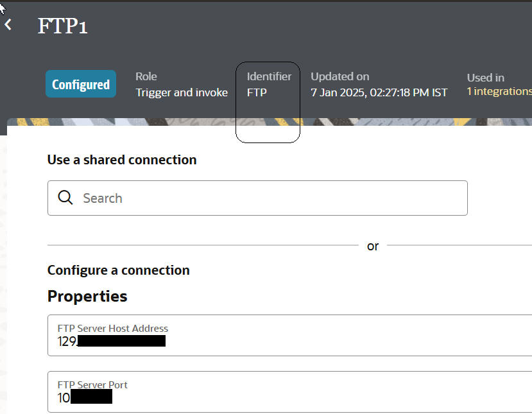Open the 1 integrations link
The width and height of the screenshot is (532, 414).
[x=499, y=91]
